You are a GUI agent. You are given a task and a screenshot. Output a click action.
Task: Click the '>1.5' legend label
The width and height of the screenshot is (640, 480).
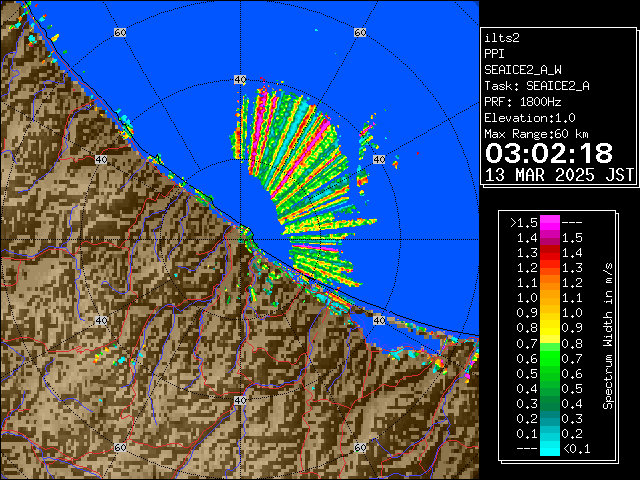tap(524, 223)
